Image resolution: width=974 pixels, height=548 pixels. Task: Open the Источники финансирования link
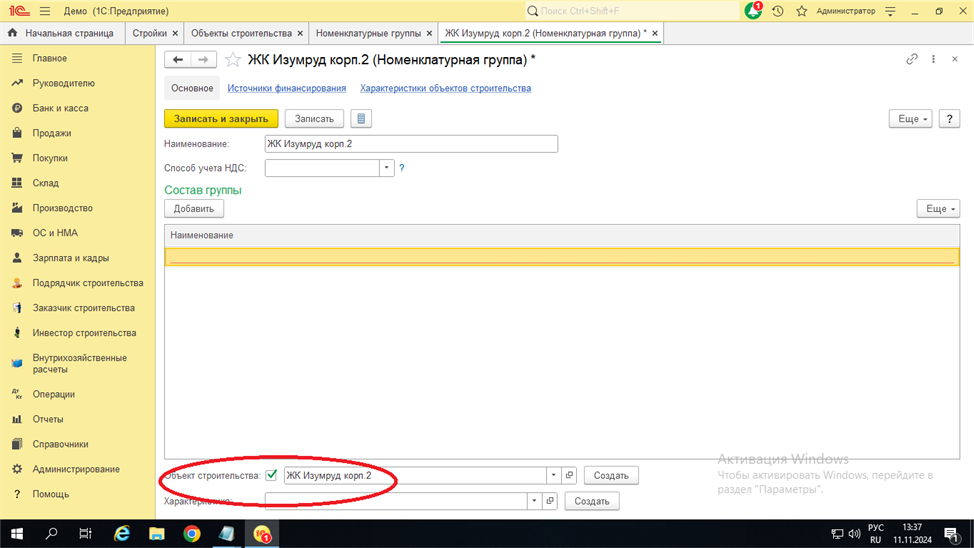pyautogui.click(x=286, y=88)
